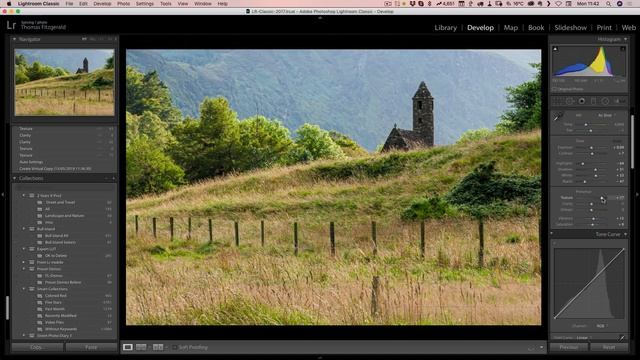Click the left panel scrollbar handle
The image size is (640, 360).
coord(7,308)
